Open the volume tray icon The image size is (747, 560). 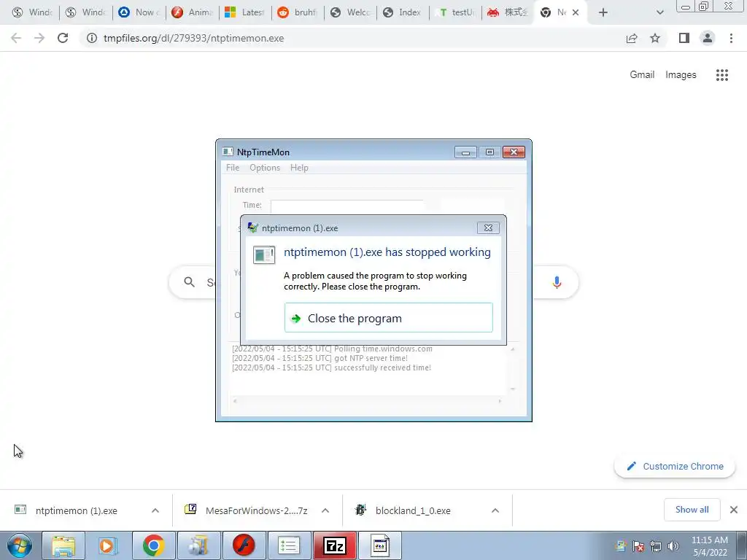click(673, 546)
